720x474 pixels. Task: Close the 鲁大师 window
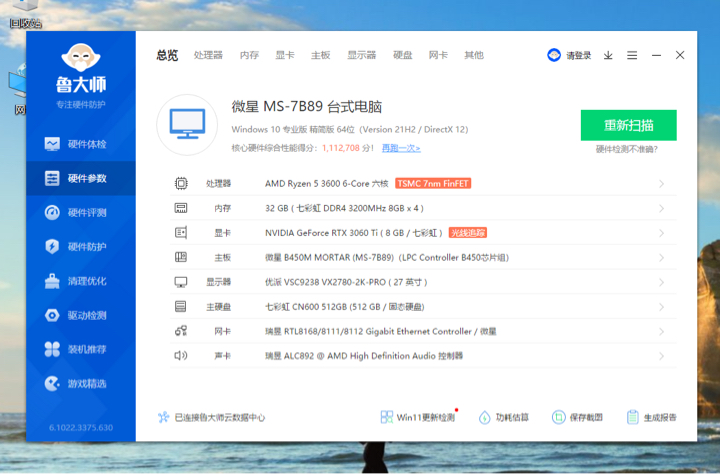680,55
